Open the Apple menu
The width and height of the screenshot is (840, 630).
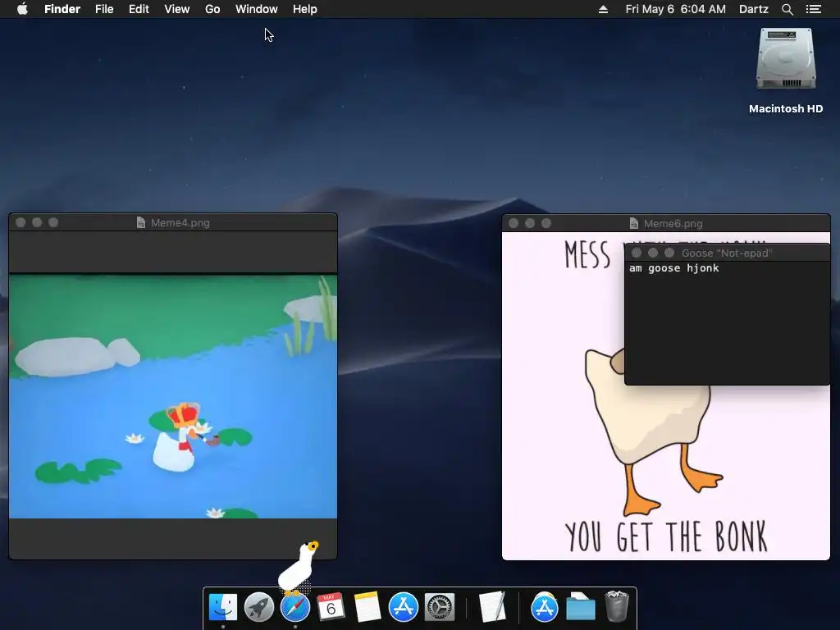(x=22, y=9)
